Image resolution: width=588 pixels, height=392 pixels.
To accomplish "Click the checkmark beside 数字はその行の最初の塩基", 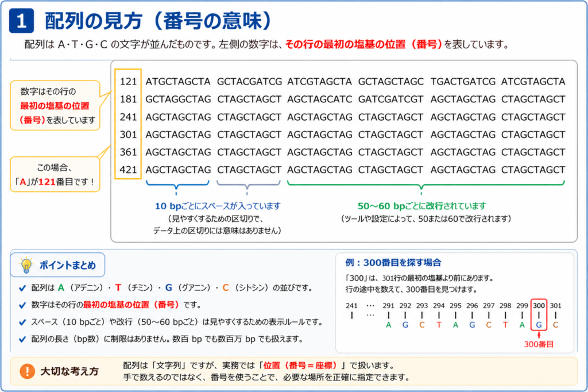I will tap(22, 305).
